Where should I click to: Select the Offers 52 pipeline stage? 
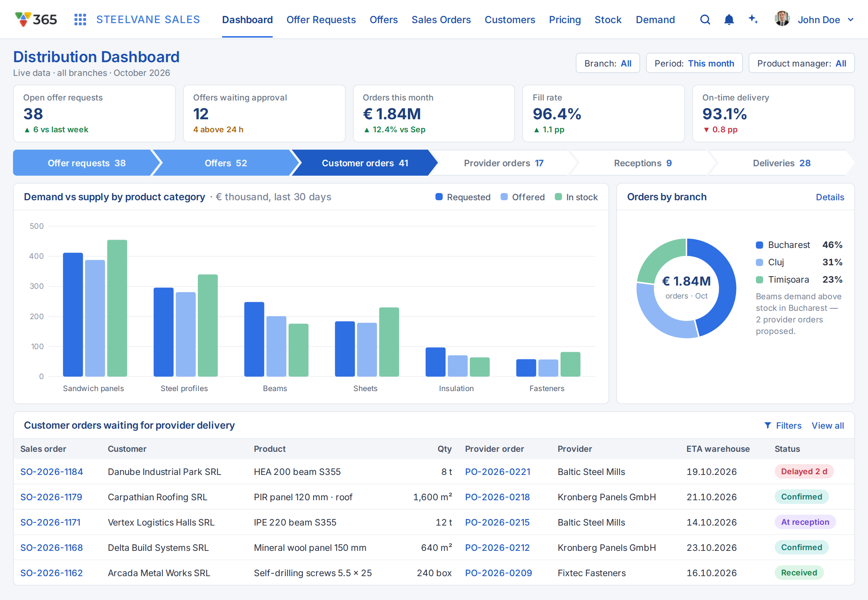click(226, 163)
